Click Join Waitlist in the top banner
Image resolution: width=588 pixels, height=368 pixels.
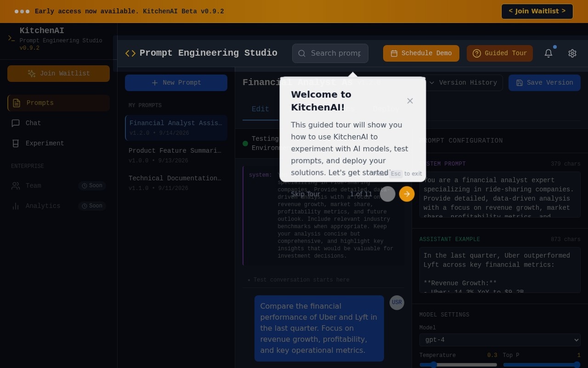pos(537,11)
